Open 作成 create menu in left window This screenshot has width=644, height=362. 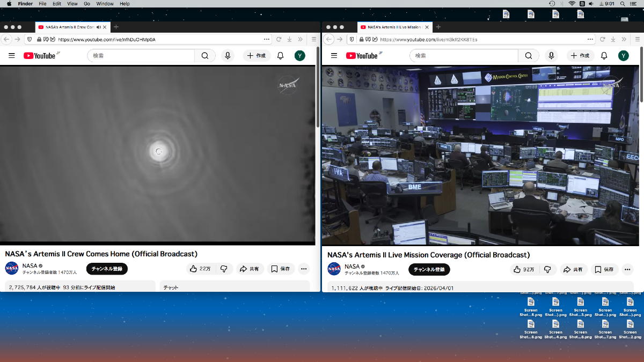coord(257,56)
